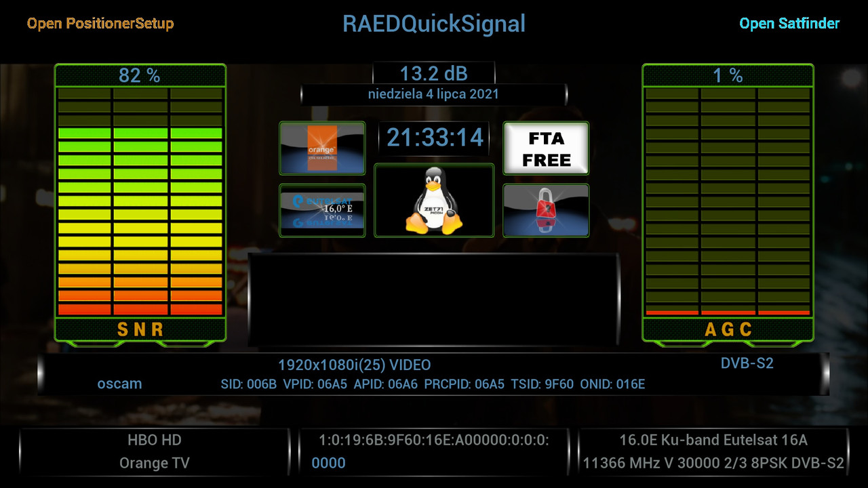The image size is (868, 488).
Task: Click the 11366 MHz V 30000 transponder line
Action: [713, 464]
